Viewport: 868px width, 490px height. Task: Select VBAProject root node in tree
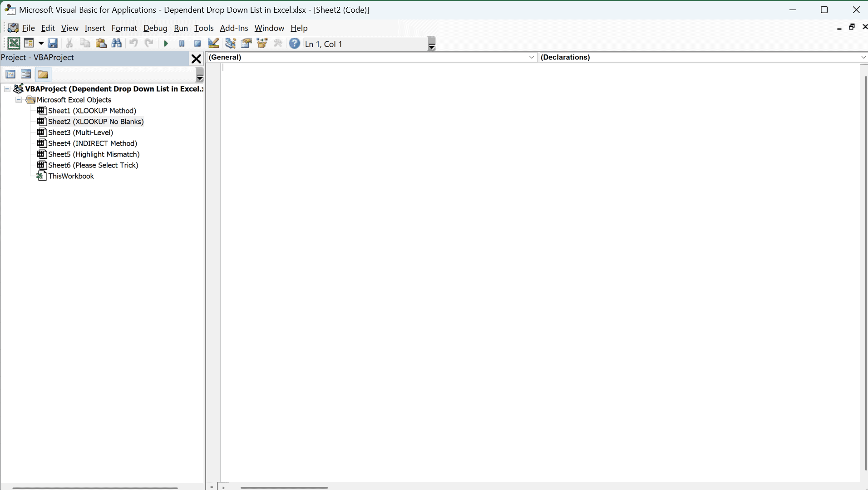click(114, 89)
